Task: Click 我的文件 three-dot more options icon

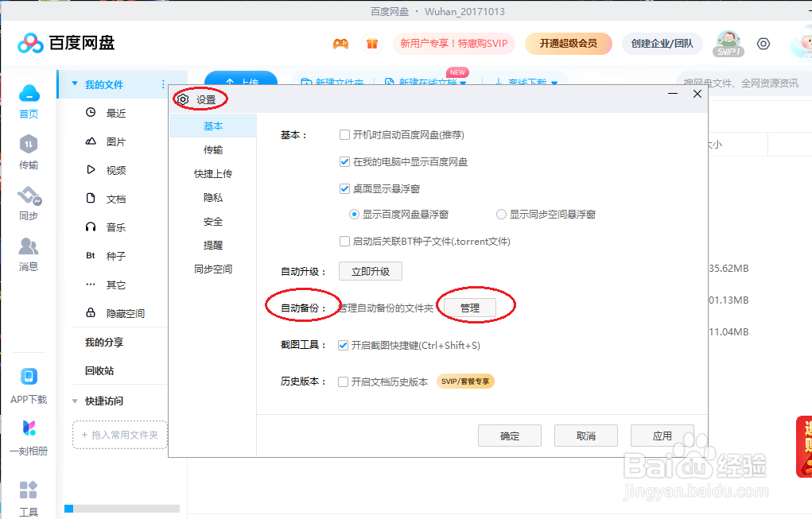Action: click(163, 84)
